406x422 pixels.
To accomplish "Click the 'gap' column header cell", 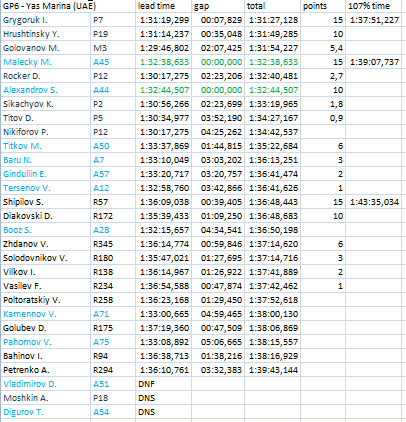I will pyautogui.click(x=218, y=6).
